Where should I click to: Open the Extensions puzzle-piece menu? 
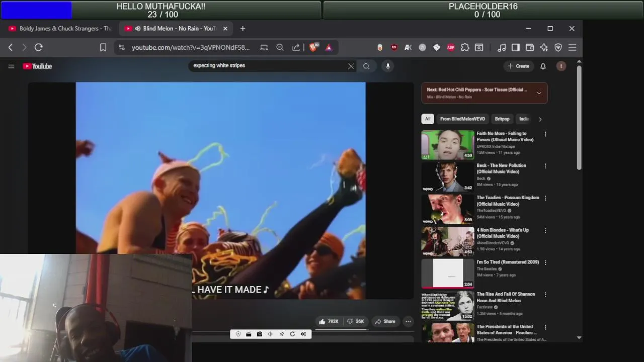tap(465, 47)
